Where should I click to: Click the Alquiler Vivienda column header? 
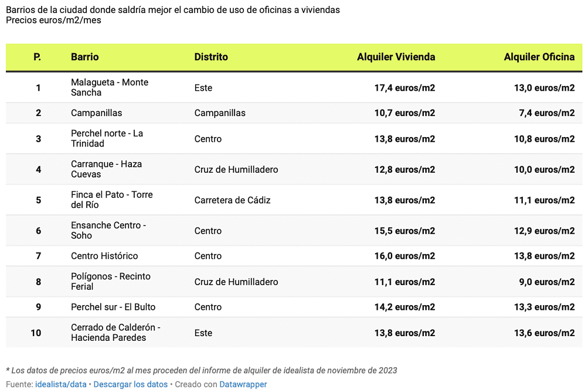396,57
